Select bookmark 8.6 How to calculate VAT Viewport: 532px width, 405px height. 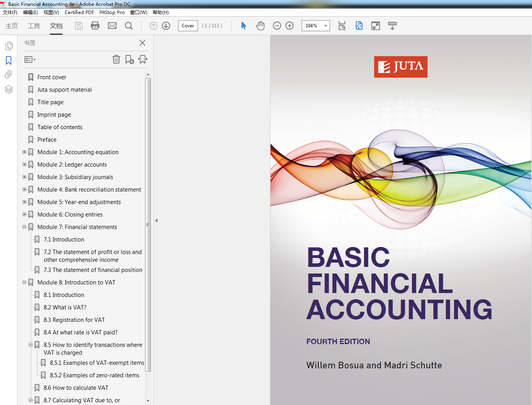76,388
